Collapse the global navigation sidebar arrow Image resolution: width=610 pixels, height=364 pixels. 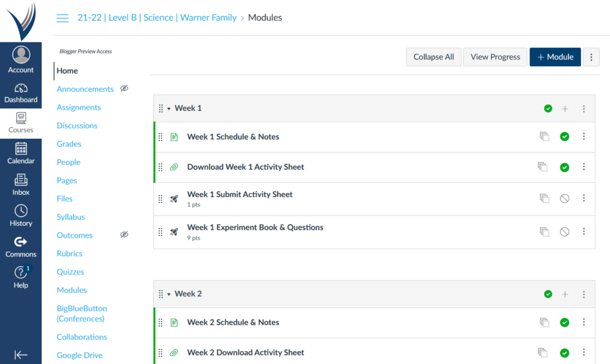21,354
